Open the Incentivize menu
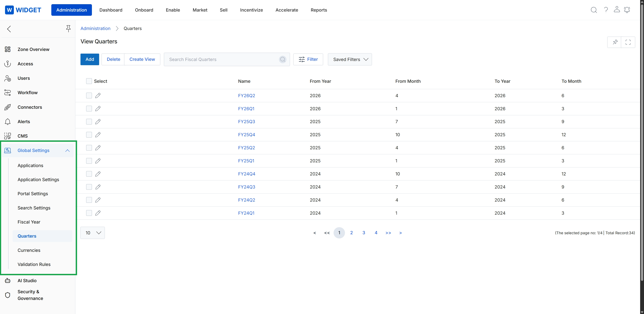Image resolution: width=644 pixels, height=314 pixels. pyautogui.click(x=251, y=10)
